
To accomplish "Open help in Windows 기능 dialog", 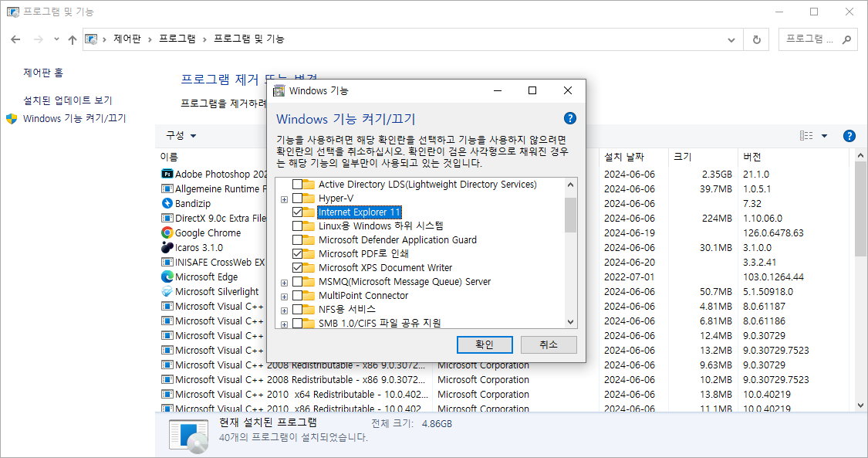I will click(569, 118).
